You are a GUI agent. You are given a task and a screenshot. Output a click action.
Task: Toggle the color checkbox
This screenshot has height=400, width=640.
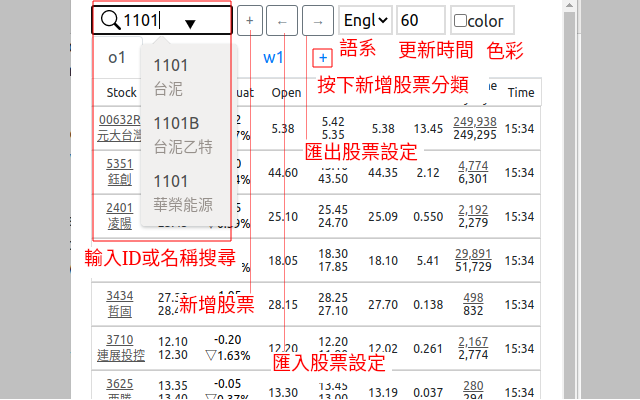[460, 20]
